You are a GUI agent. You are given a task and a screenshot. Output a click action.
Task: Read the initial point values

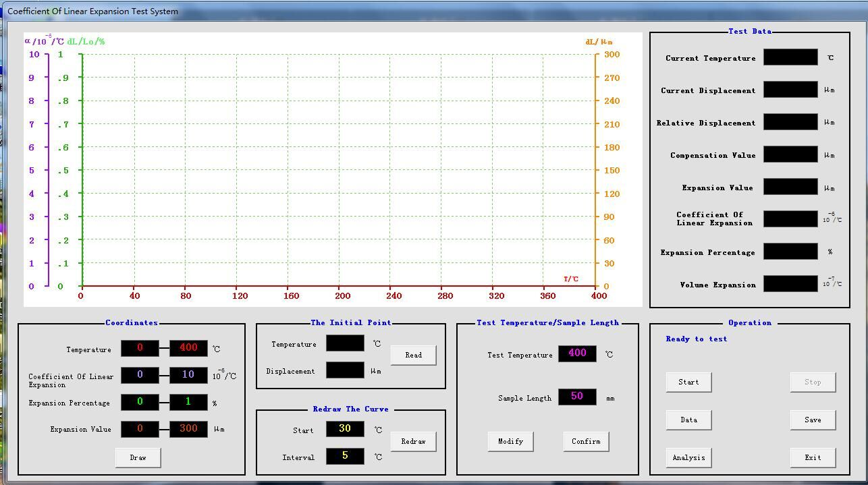coord(413,355)
